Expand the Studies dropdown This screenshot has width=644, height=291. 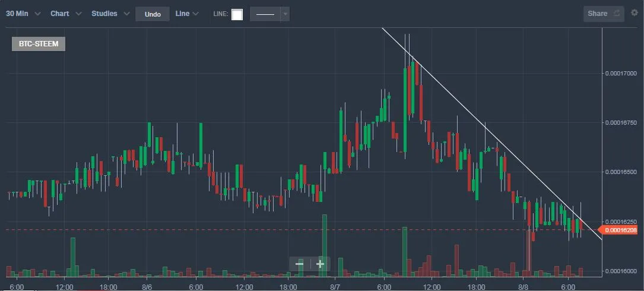[110, 14]
